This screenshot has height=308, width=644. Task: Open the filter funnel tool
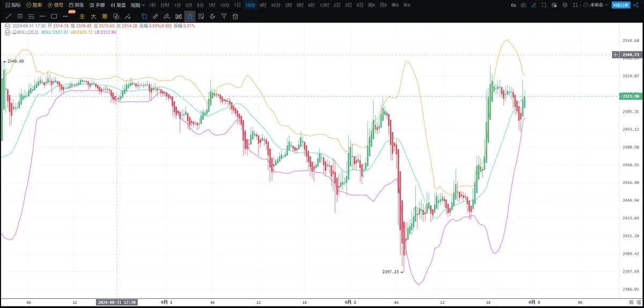tap(224, 16)
